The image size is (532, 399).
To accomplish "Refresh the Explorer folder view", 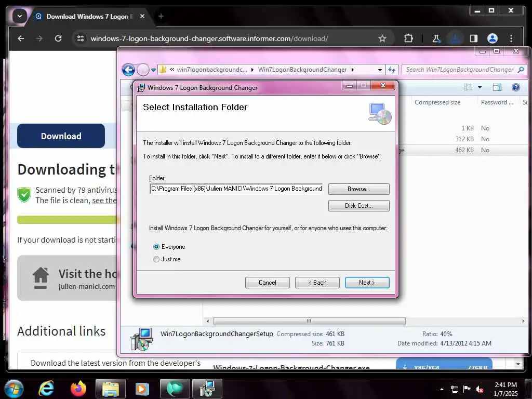I will click(x=392, y=70).
